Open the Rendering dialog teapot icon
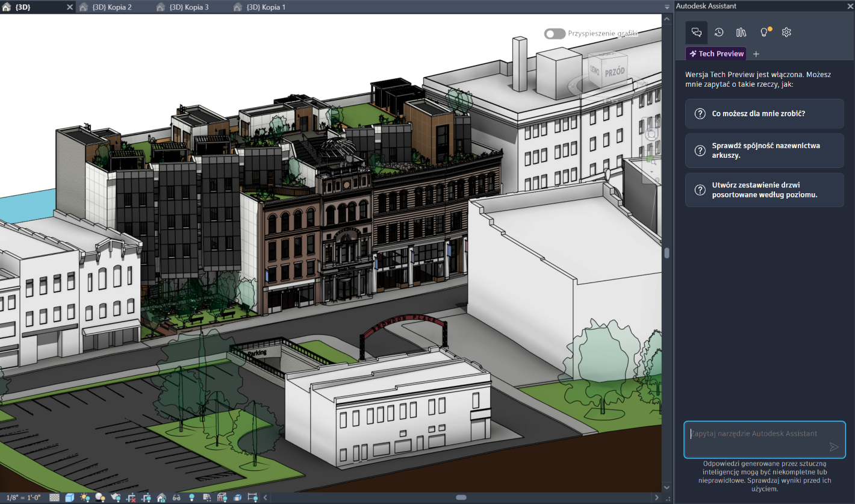 coord(116,497)
